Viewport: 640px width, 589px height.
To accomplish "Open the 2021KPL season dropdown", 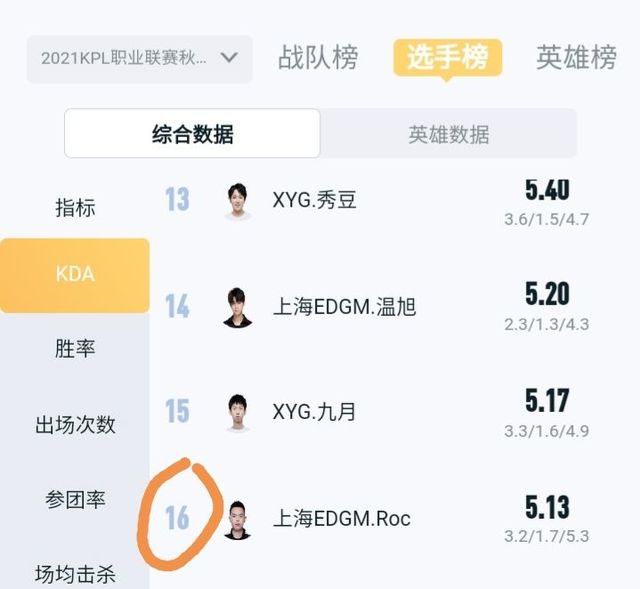I will [x=138, y=57].
